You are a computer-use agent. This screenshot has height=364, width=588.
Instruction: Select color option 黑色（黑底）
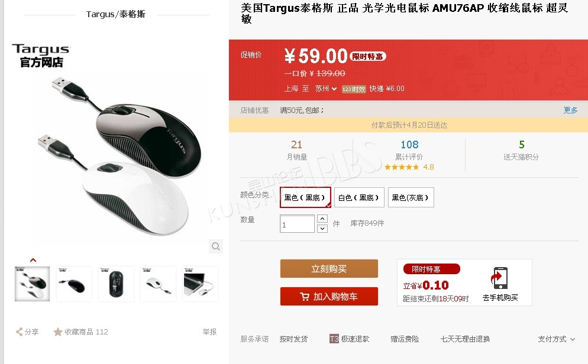305,197
